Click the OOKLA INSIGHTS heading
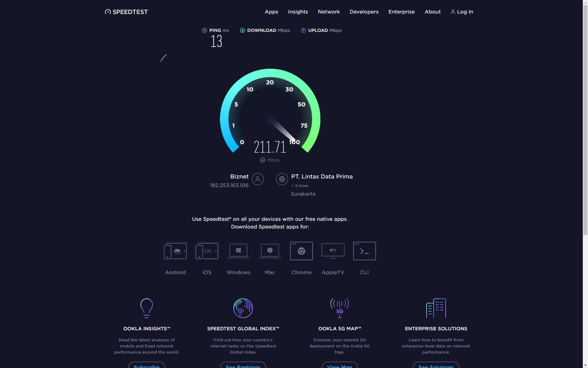Screen dimensions: 588x368 [x=147, y=329]
